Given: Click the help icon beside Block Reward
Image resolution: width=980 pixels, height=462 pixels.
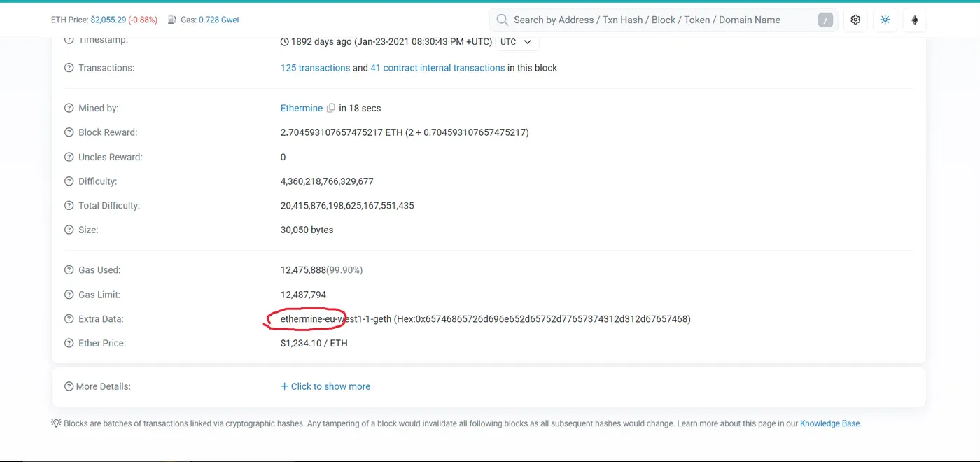Looking at the screenshot, I should 69,132.
